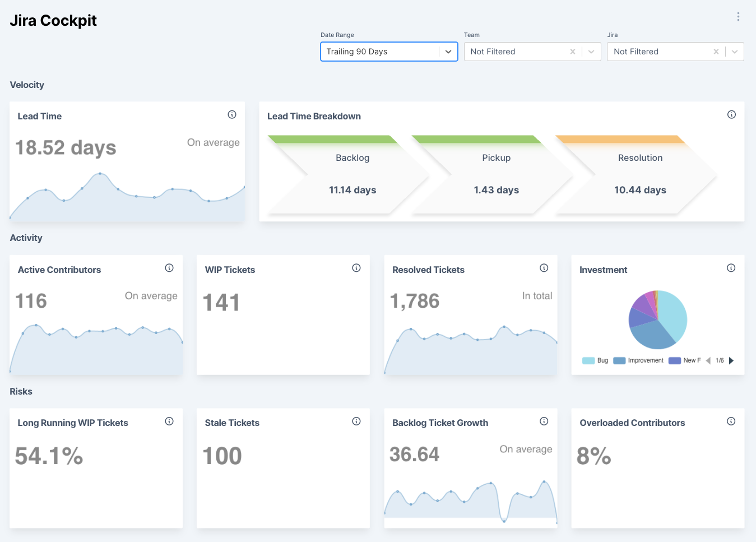
Task: Select the Resolution stage arrow
Action: tap(636, 175)
